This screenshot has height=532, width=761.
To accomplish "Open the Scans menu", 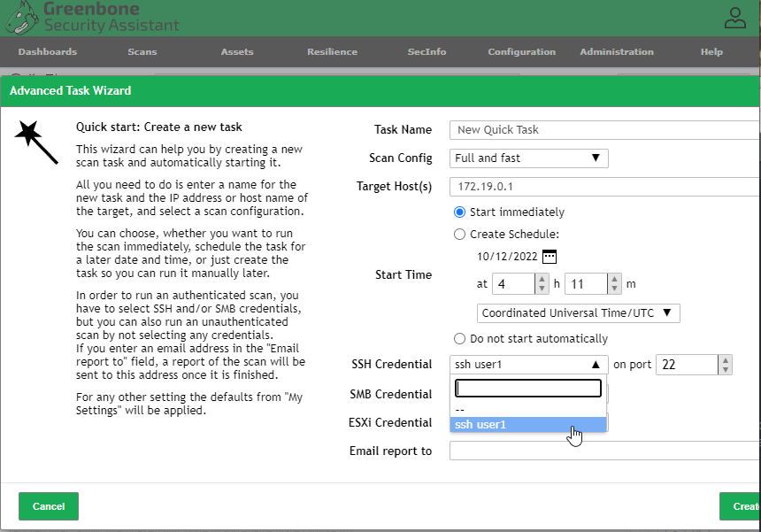I will (x=142, y=52).
